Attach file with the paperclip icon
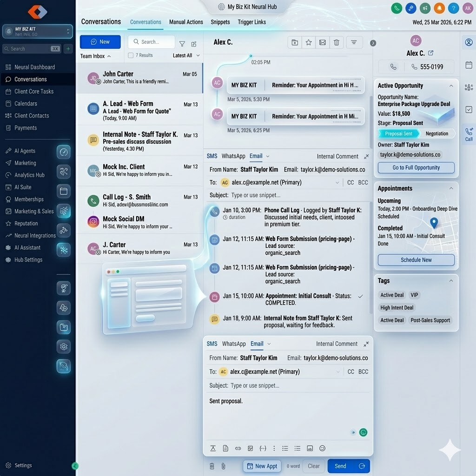The width and height of the screenshot is (476, 476). tap(223, 466)
